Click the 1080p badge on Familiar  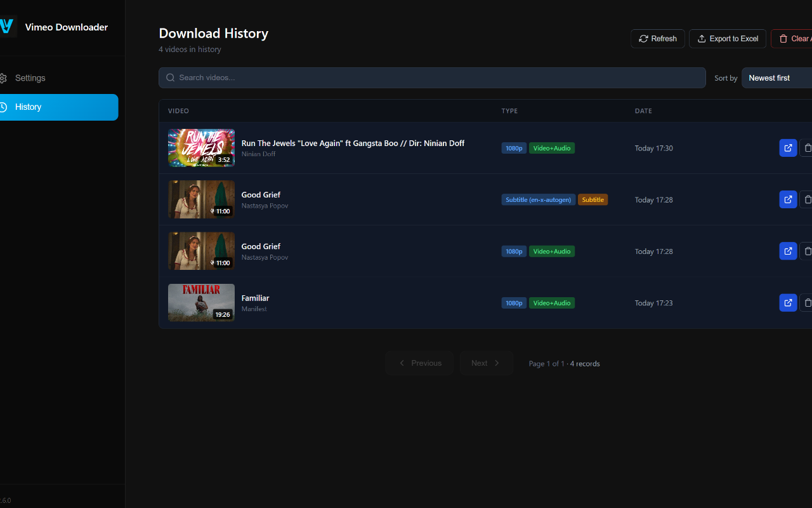514,303
